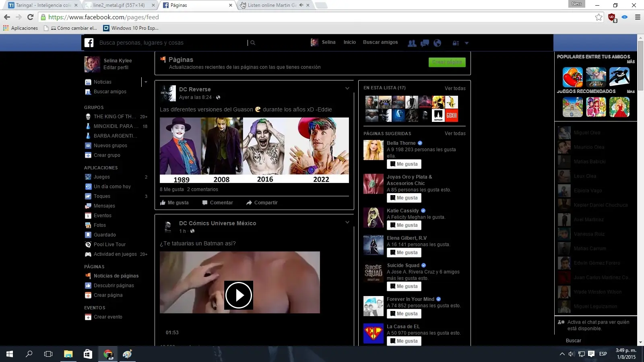Like the Suicide Squad page
The image size is (644, 362).
coord(404,286)
